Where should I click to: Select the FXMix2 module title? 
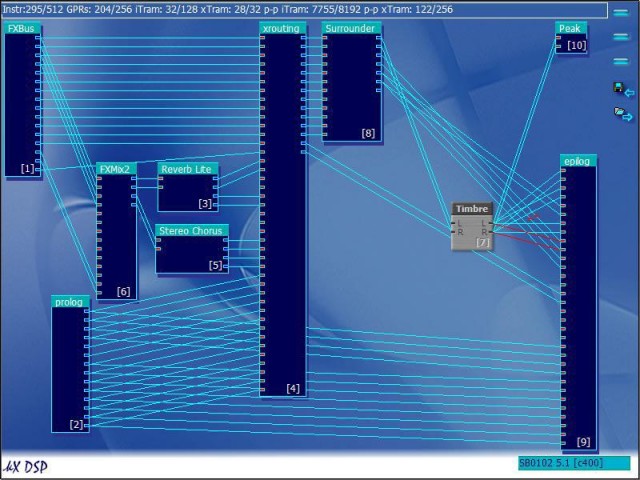(x=116, y=169)
